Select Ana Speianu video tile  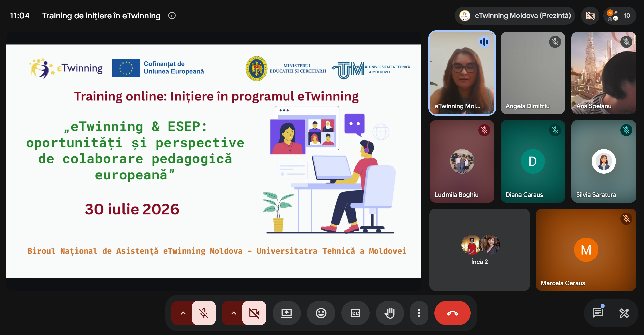click(x=604, y=73)
